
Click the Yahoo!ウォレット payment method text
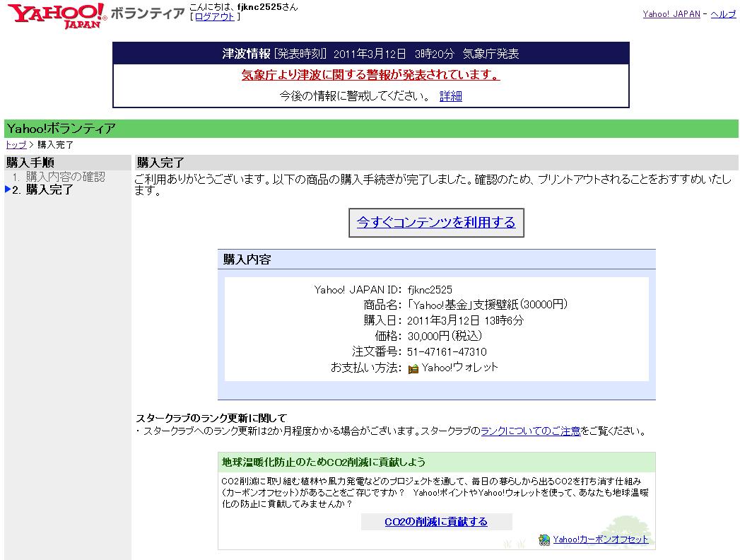coord(459,368)
